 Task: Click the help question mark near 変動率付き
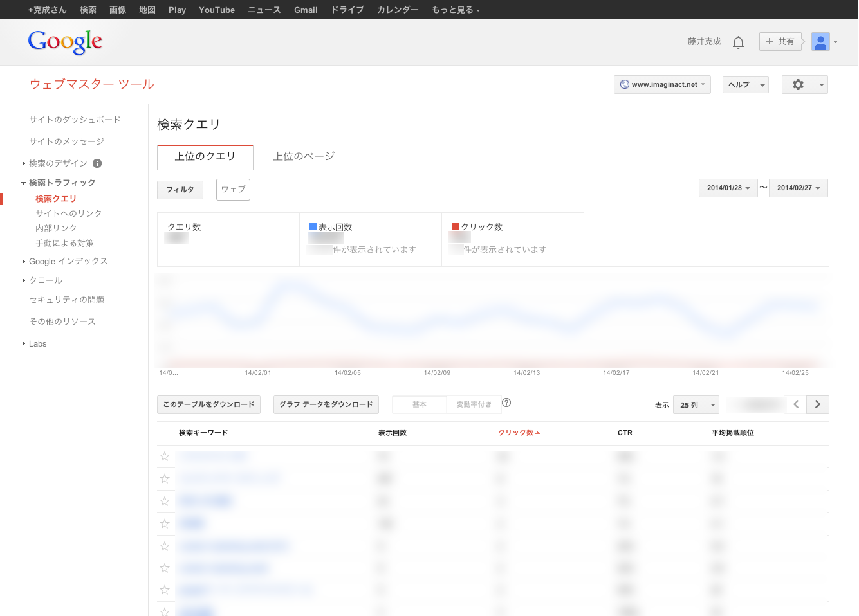[x=506, y=403]
